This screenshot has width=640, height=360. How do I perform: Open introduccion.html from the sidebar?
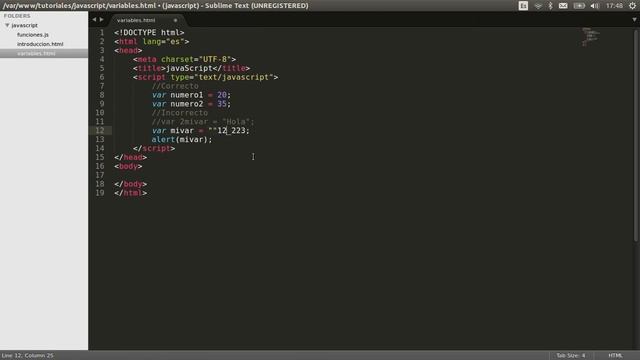[40, 44]
